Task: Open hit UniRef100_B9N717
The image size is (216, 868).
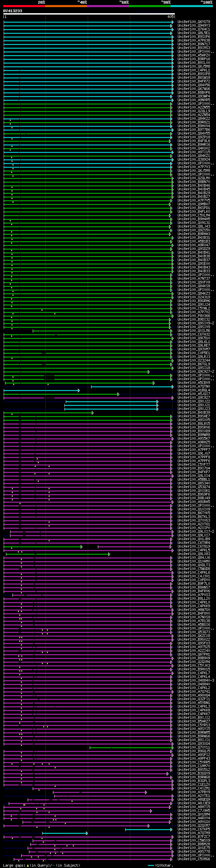Action: click(x=194, y=44)
